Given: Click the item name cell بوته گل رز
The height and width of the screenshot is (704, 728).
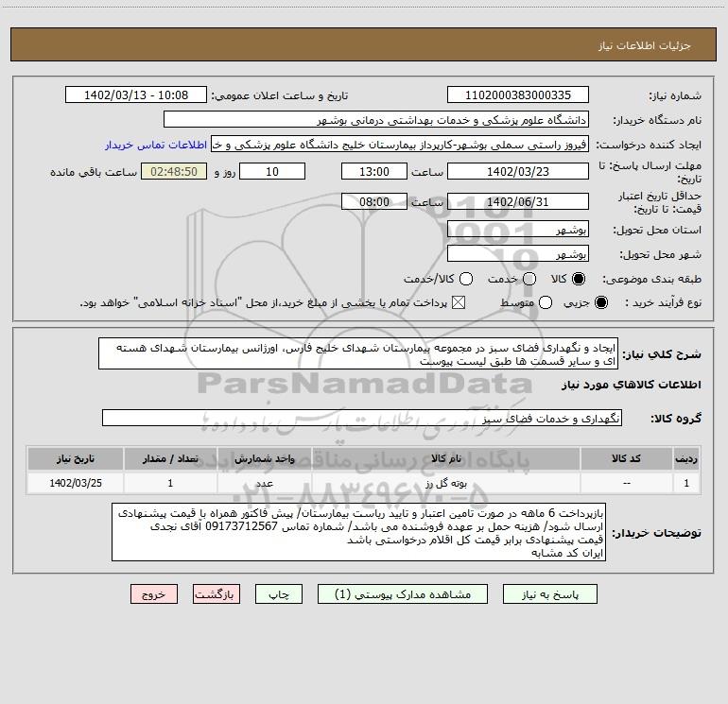Looking at the screenshot, I should click(445, 483).
